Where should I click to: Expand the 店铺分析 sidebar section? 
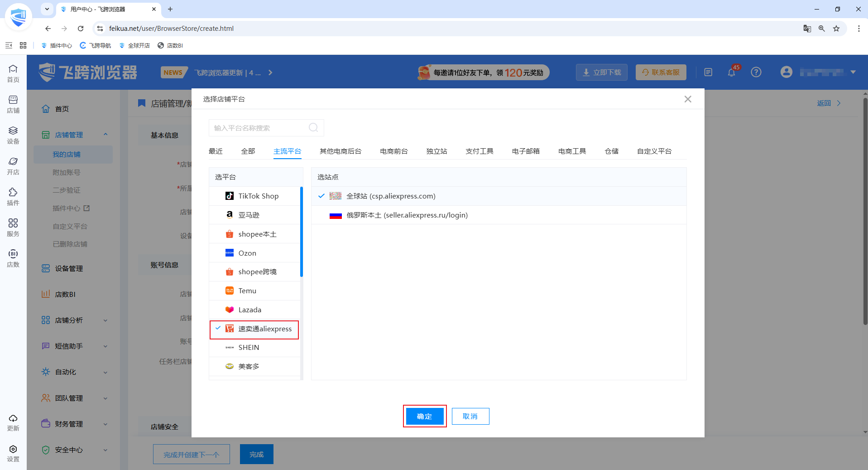pos(106,320)
